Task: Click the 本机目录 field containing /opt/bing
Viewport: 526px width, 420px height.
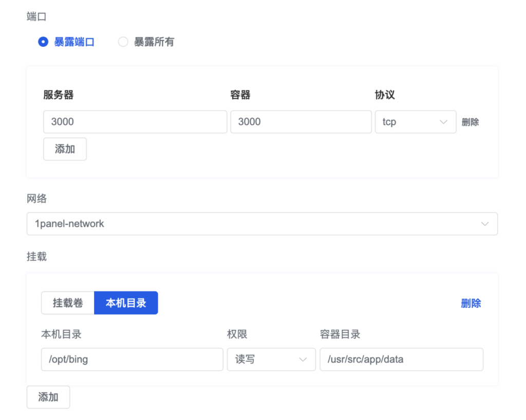Action: point(132,359)
